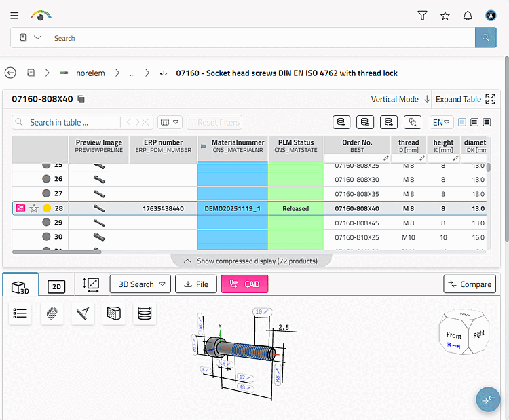Select dense row density view
Screen dimensions: 509x420
point(487,122)
